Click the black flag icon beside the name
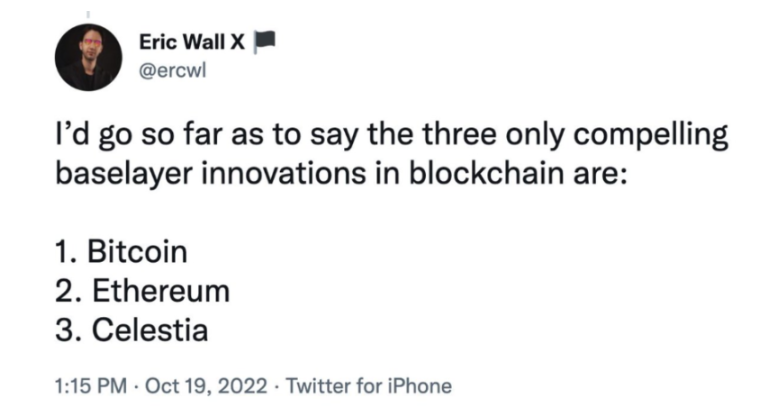 point(264,42)
